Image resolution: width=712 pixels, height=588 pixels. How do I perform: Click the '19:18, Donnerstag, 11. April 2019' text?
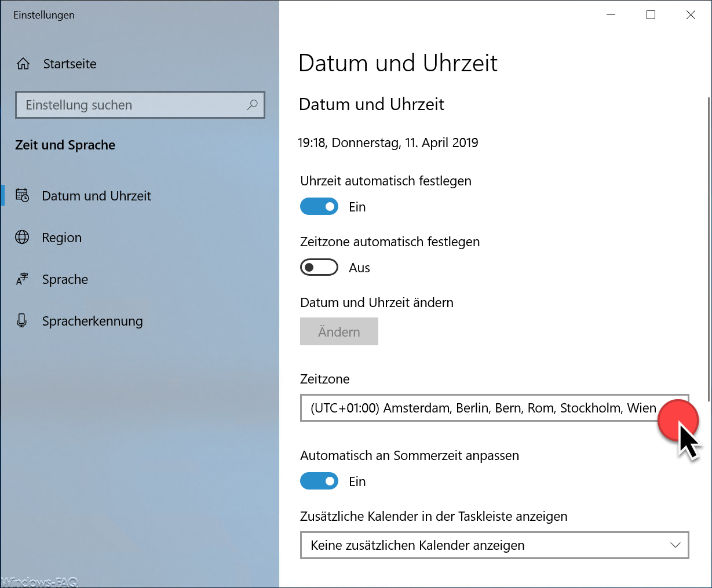(388, 143)
